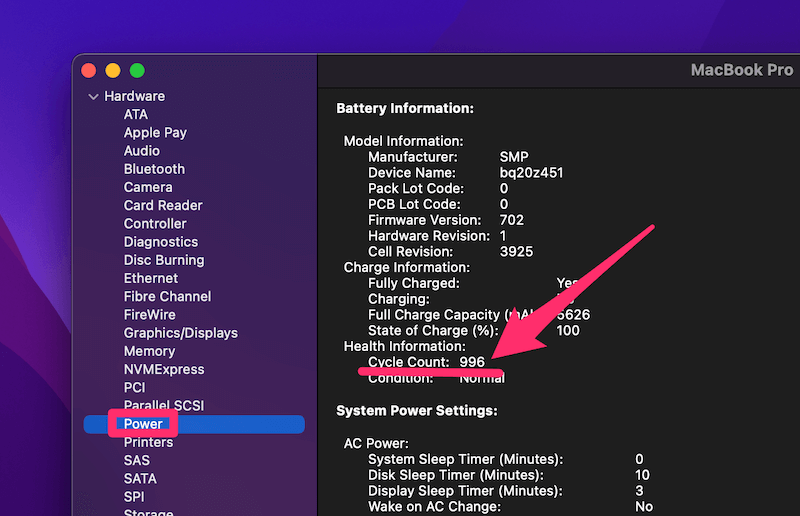This screenshot has width=800, height=516.
Task: Open the NVMExpress section
Action: (x=164, y=369)
